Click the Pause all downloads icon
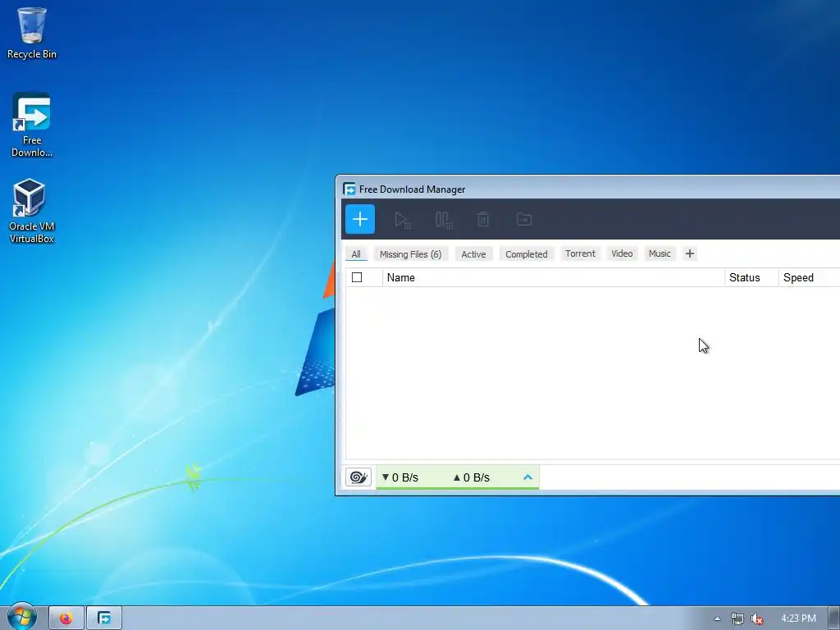 (444, 220)
